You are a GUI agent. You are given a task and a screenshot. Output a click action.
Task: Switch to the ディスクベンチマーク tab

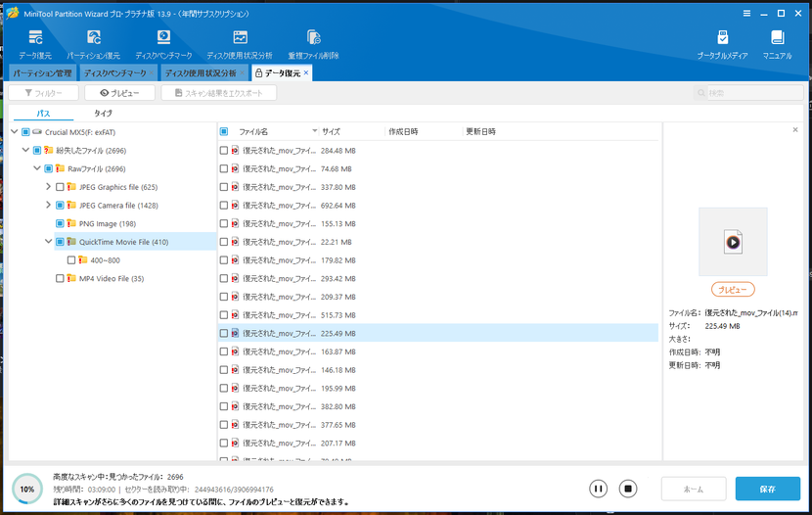pos(115,73)
